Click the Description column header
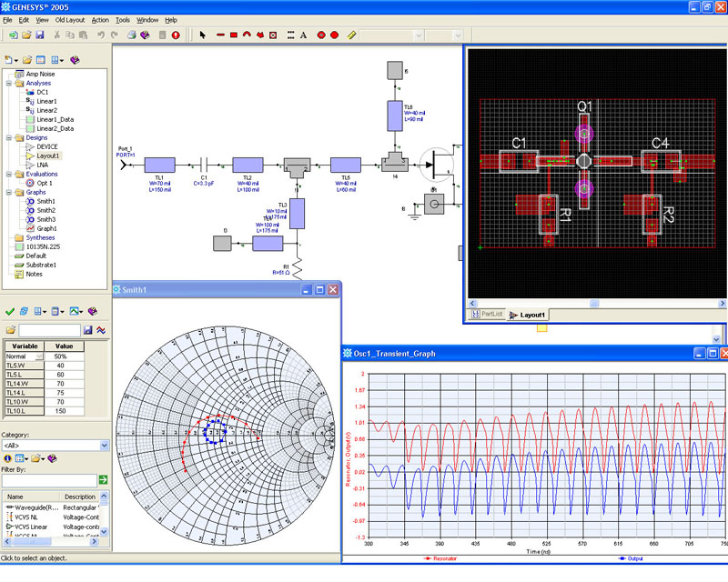Screen dimensions: 728x582 [x=80, y=497]
